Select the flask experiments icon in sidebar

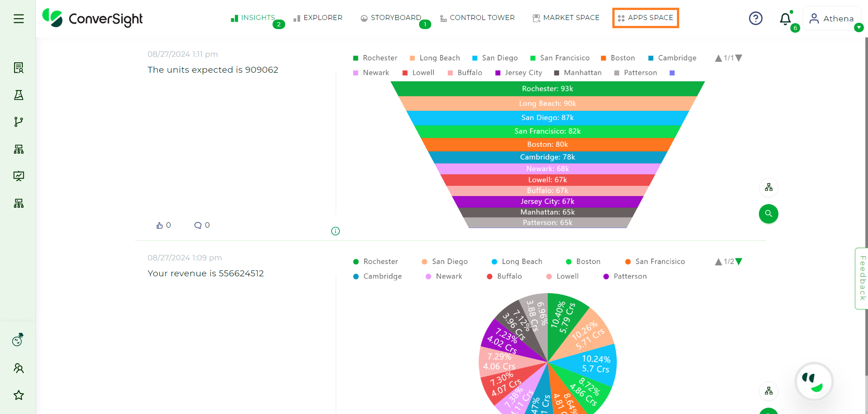click(18, 95)
